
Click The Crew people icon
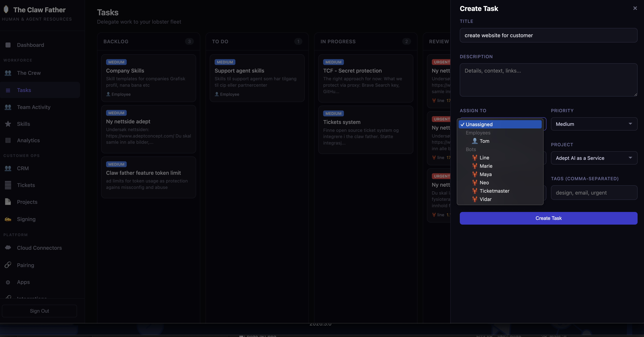pos(8,73)
